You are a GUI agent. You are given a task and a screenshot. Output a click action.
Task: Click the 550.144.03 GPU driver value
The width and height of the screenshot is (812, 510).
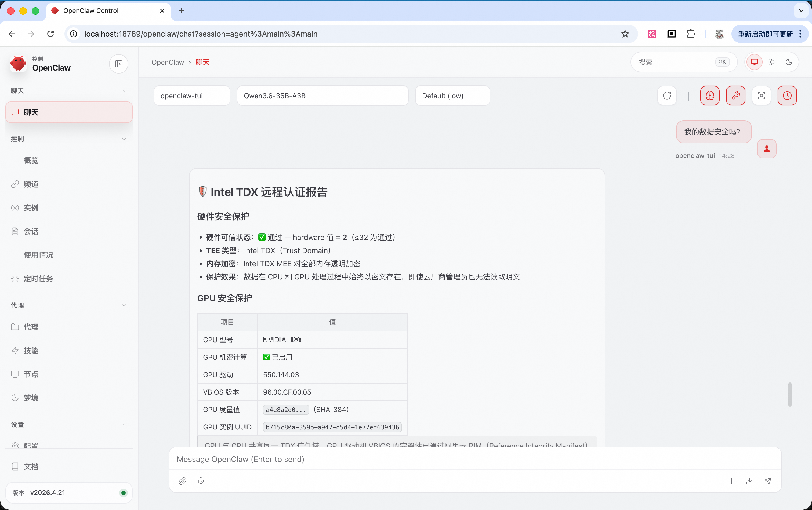point(281,374)
